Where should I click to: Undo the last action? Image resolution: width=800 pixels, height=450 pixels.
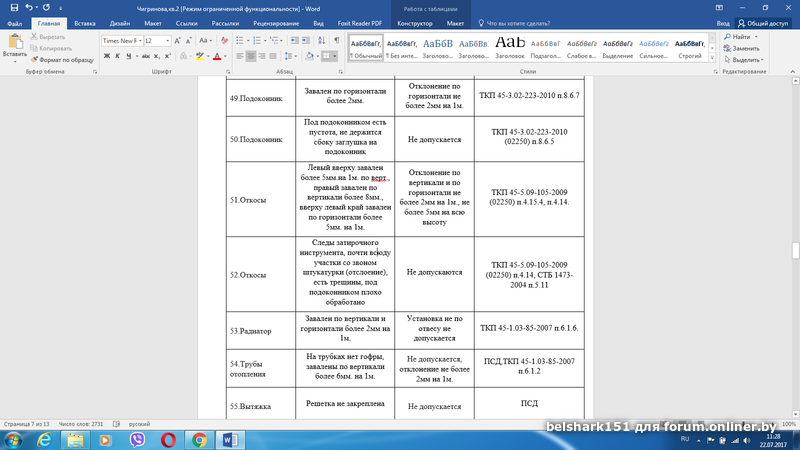click(29, 8)
